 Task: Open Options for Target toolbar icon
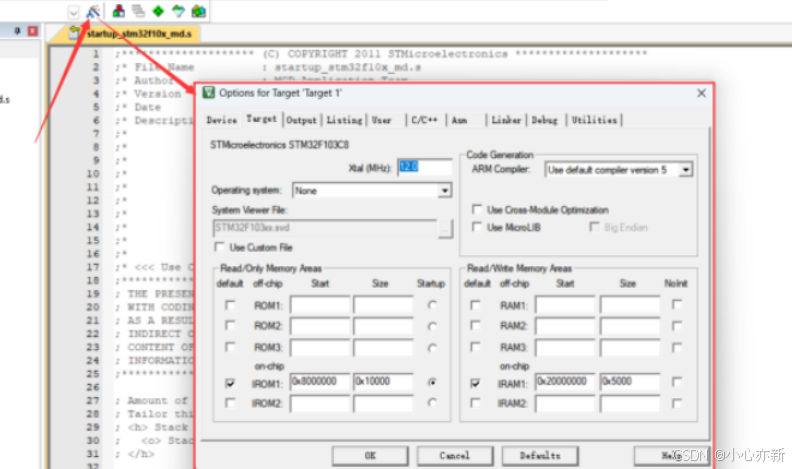93,11
